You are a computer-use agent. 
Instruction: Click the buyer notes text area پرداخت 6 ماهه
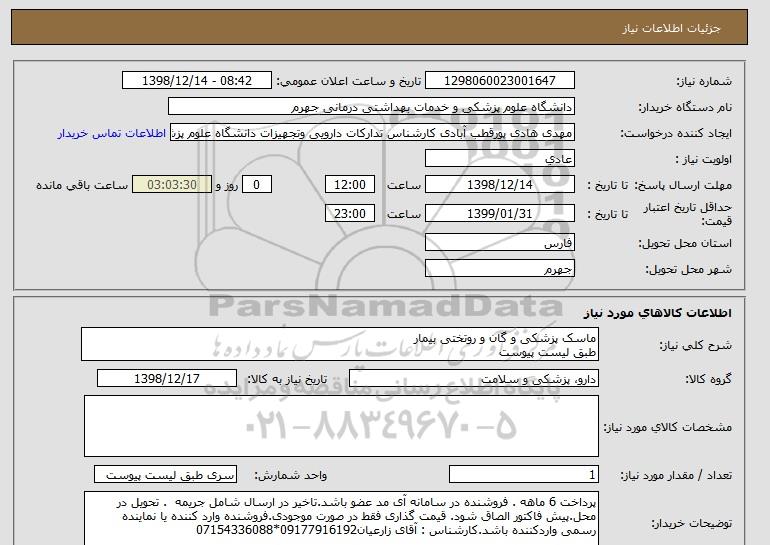[x=341, y=518]
